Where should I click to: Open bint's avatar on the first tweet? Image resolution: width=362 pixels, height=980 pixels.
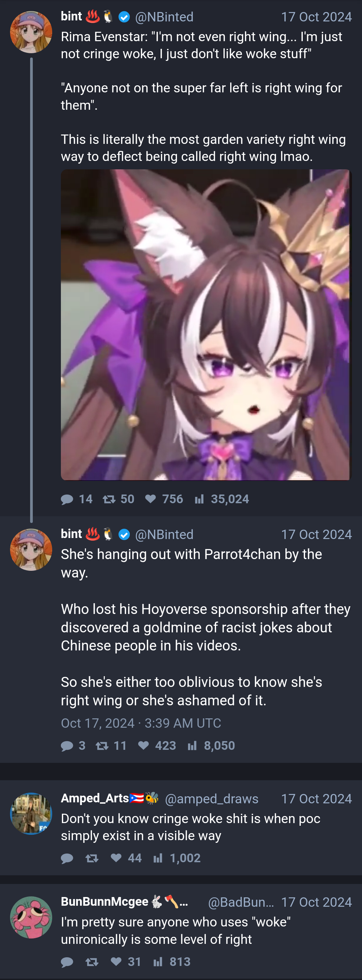31,32
